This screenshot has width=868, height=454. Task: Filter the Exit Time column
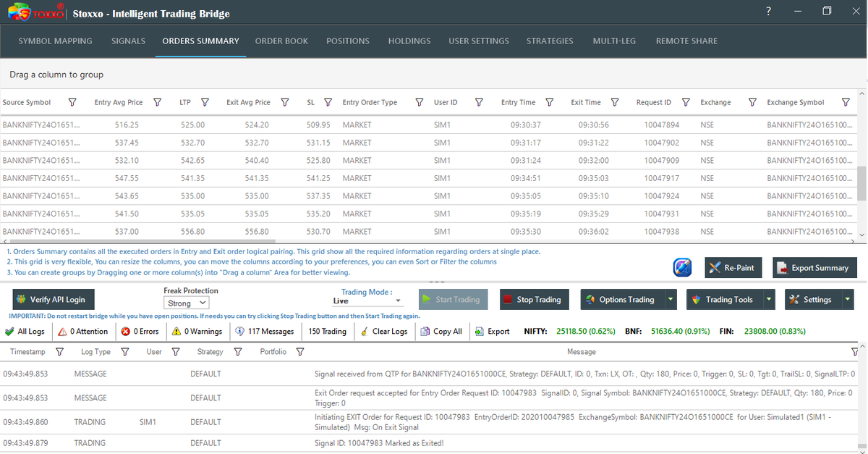[615, 103]
